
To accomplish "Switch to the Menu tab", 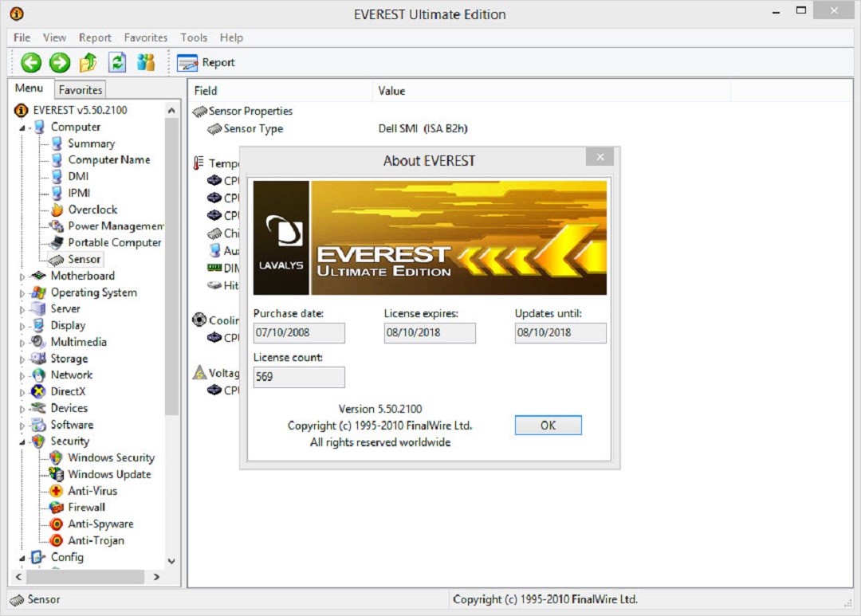I will click(29, 88).
